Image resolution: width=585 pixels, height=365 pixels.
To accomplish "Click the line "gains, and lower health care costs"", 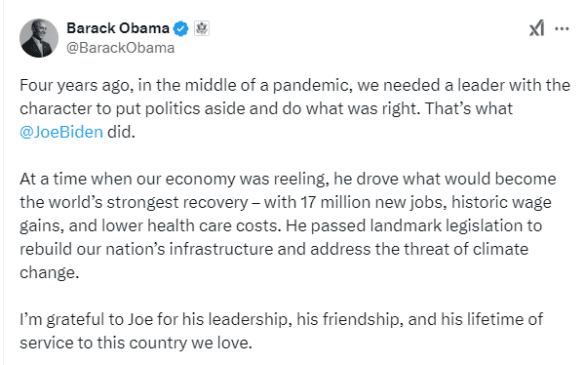I will 281,226.
